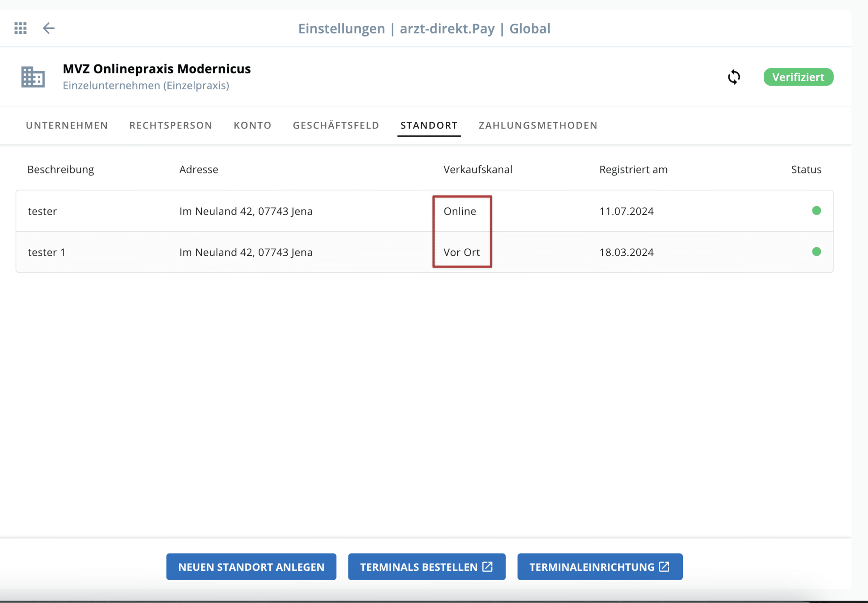Click green status dot for tester
868x603 pixels.
point(816,211)
